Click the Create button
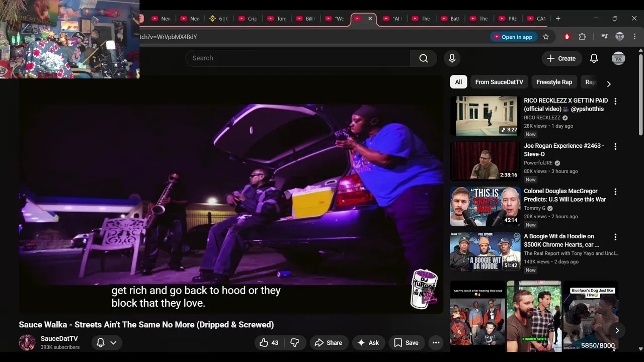The height and width of the screenshot is (362, 644). tap(561, 58)
